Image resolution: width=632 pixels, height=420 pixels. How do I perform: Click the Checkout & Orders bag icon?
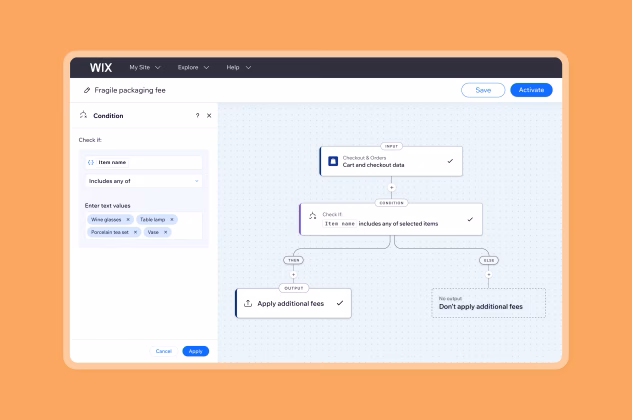(334, 161)
